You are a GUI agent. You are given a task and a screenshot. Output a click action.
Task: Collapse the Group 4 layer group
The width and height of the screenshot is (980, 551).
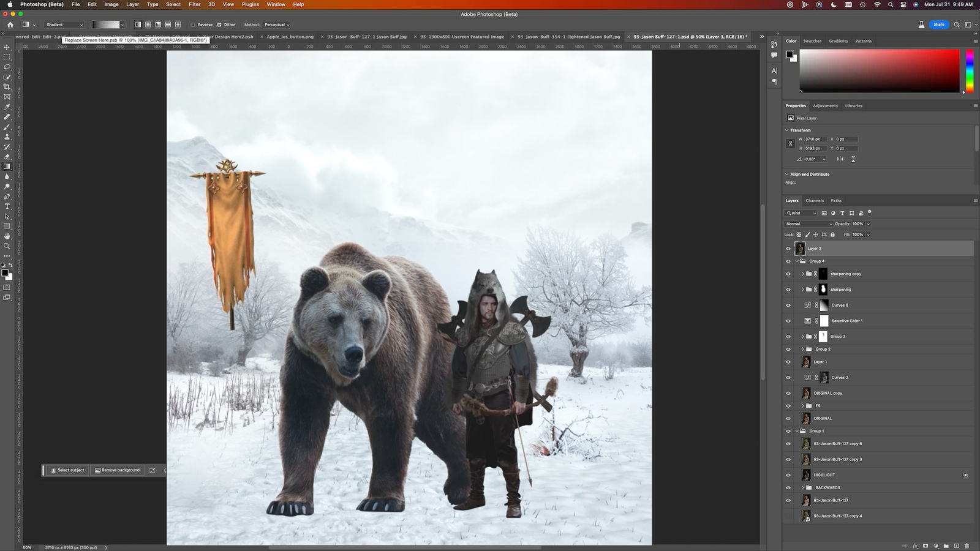797,261
